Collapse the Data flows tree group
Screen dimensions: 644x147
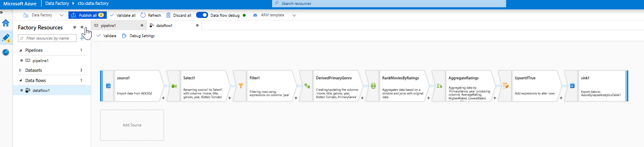pyautogui.click(x=21, y=80)
